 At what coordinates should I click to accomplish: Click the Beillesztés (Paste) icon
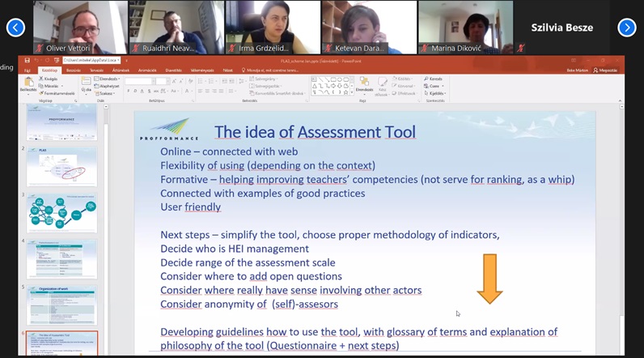pos(28,83)
